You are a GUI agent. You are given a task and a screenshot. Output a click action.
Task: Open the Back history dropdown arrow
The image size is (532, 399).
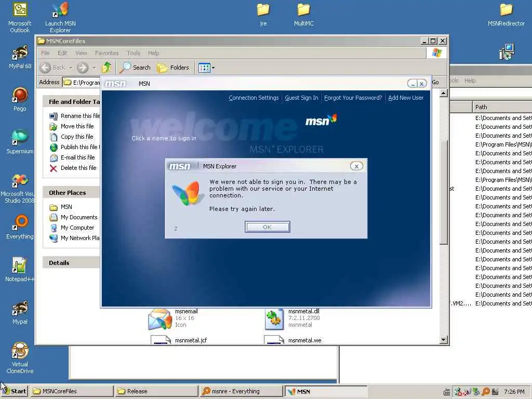(71, 68)
